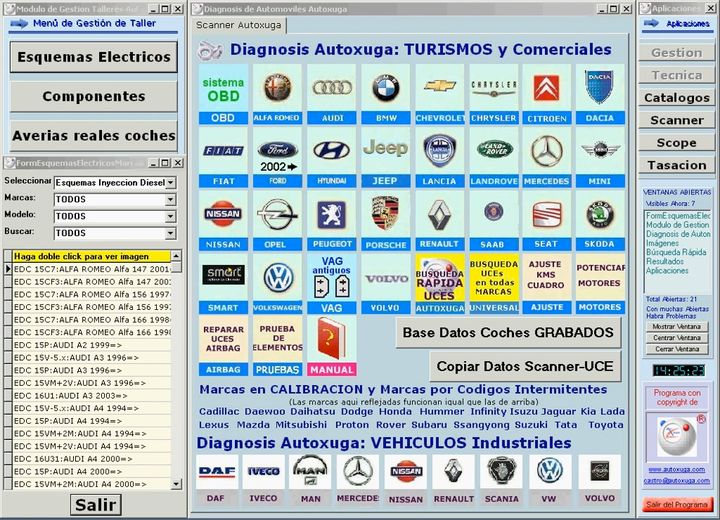Open the Iveco industrial logo
The image size is (720, 520).
tap(264, 472)
